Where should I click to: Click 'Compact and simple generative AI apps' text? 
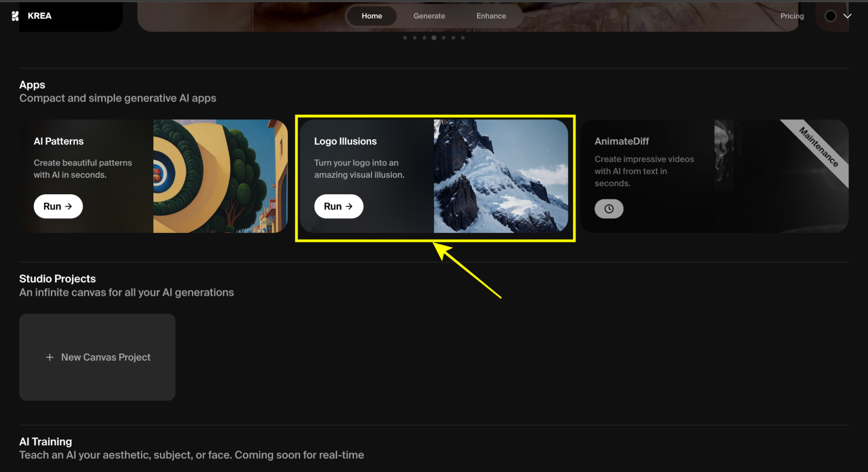tap(118, 98)
